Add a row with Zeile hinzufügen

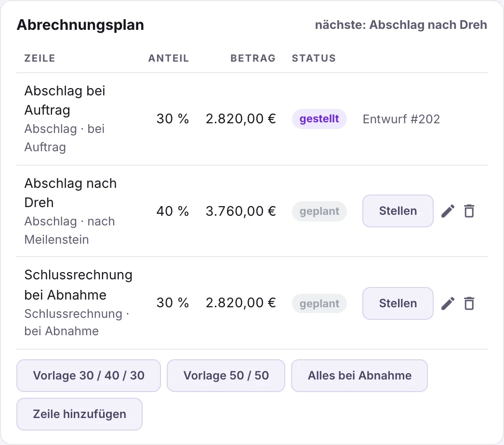[x=80, y=414]
